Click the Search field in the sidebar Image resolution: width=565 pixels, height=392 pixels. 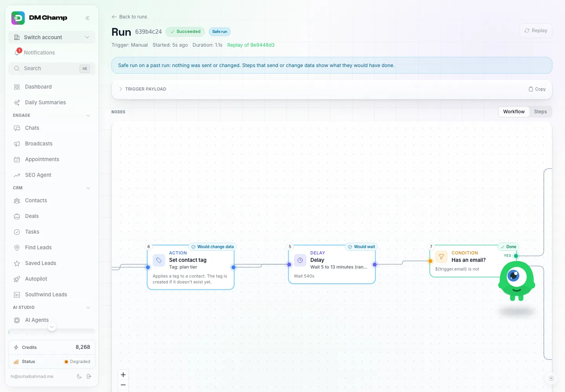pyautogui.click(x=52, y=69)
